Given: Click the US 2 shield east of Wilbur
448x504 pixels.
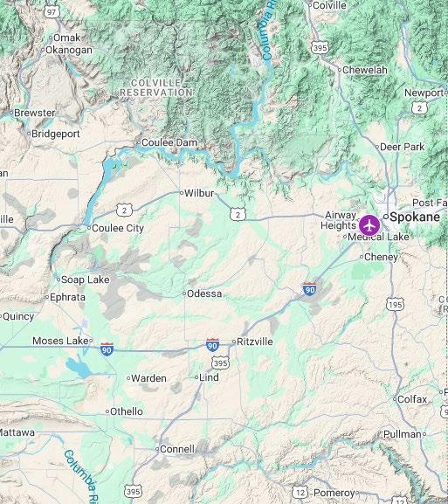Looking at the screenshot, I should coord(238,214).
